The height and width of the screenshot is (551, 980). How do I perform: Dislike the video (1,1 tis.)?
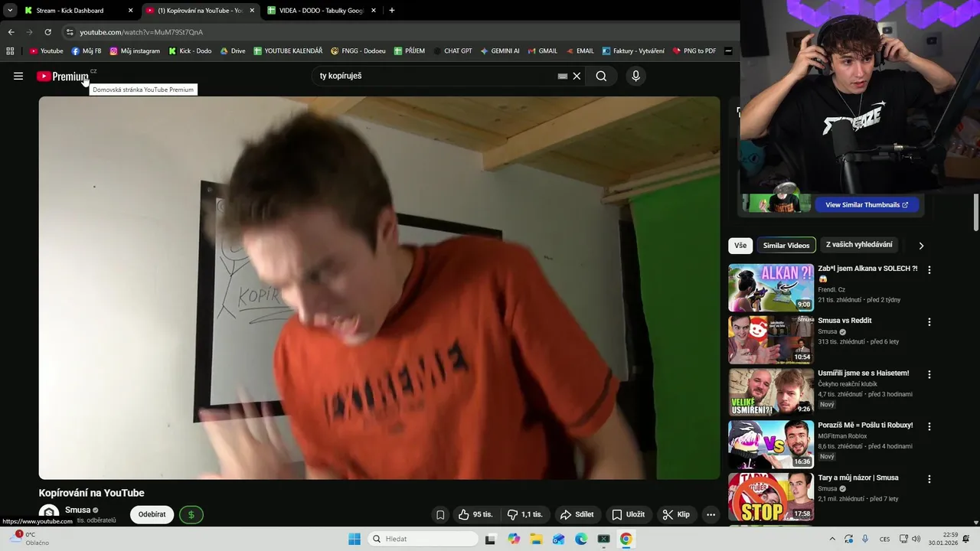(525, 514)
